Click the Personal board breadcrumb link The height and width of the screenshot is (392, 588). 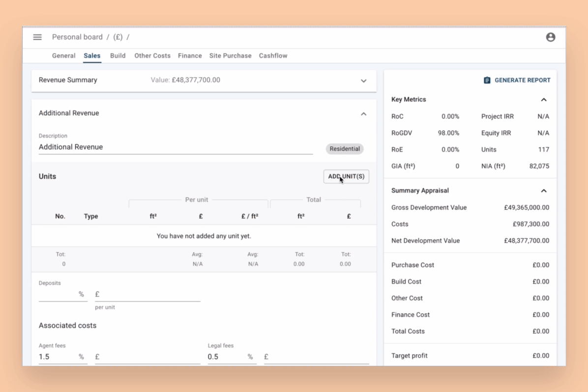(77, 37)
